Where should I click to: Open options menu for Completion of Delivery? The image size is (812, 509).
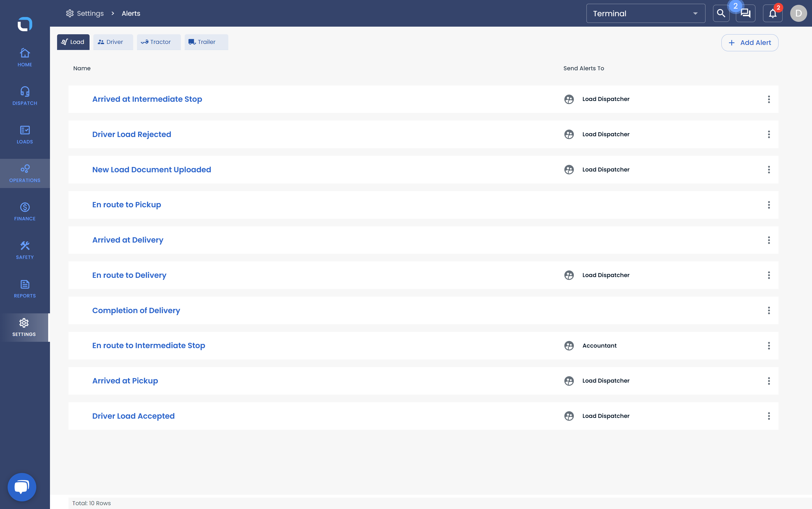pos(769,310)
